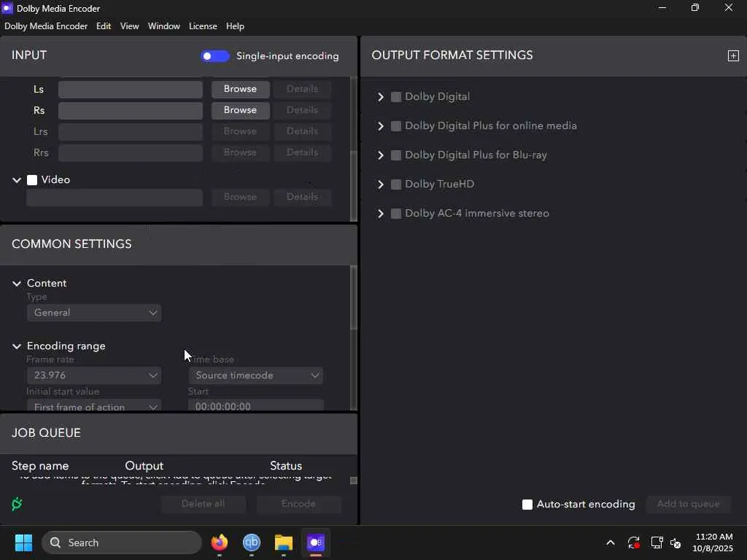The height and width of the screenshot is (560, 747).
Task: Open the Window menu
Action: (x=164, y=26)
